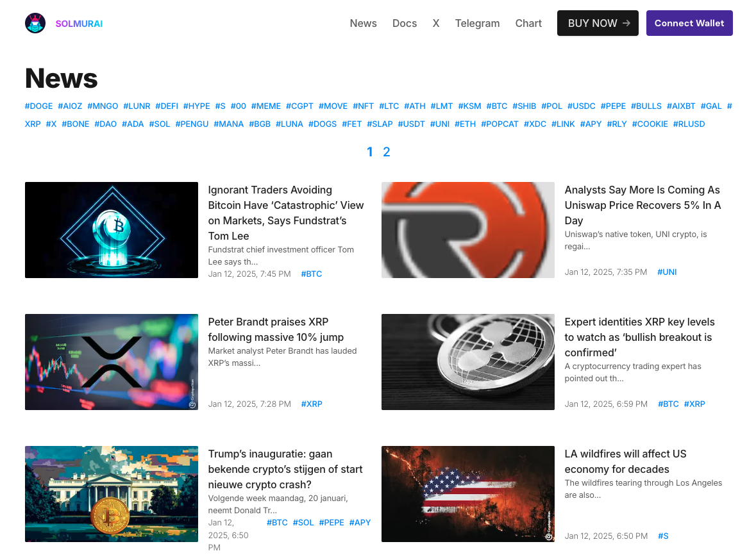Screen dimensions: 756x560
Task: Open the X social link in header
Action: [x=436, y=23]
